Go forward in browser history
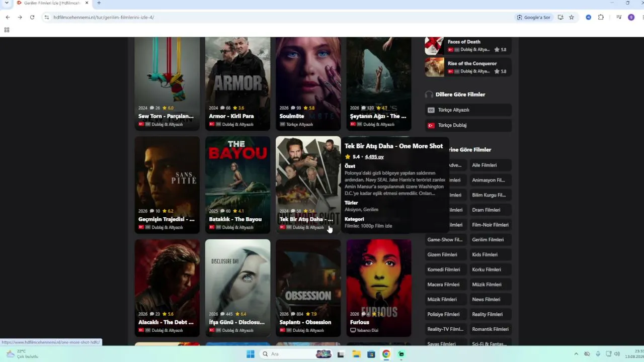This screenshot has width=644, height=362. tap(20, 17)
